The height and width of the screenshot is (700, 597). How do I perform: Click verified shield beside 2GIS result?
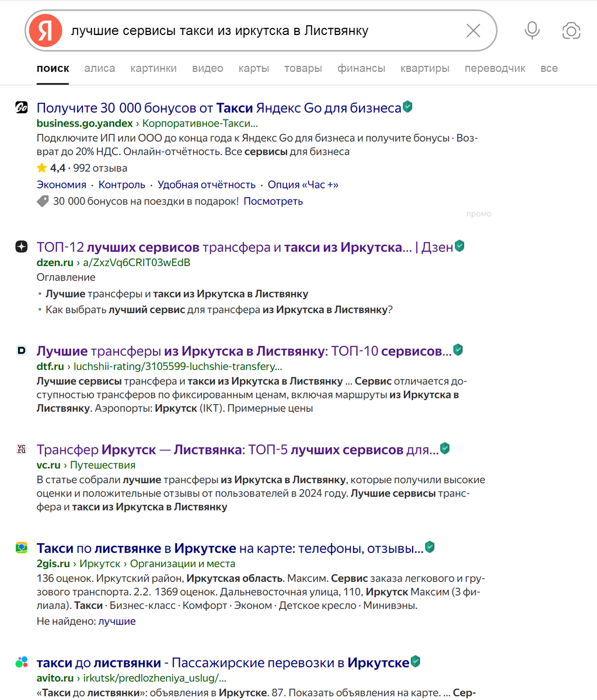click(430, 547)
